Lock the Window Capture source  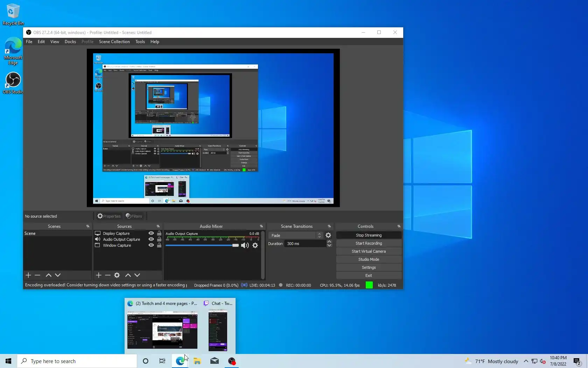click(x=159, y=245)
